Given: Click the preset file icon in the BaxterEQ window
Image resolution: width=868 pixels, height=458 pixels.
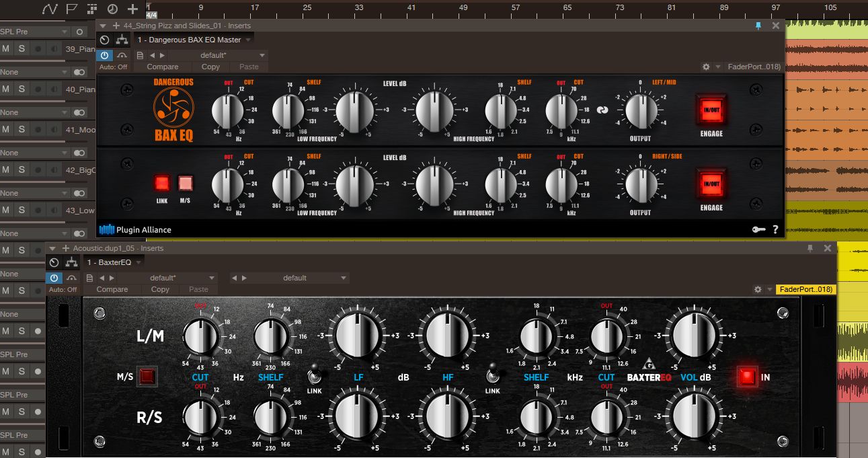Looking at the screenshot, I should coord(89,278).
